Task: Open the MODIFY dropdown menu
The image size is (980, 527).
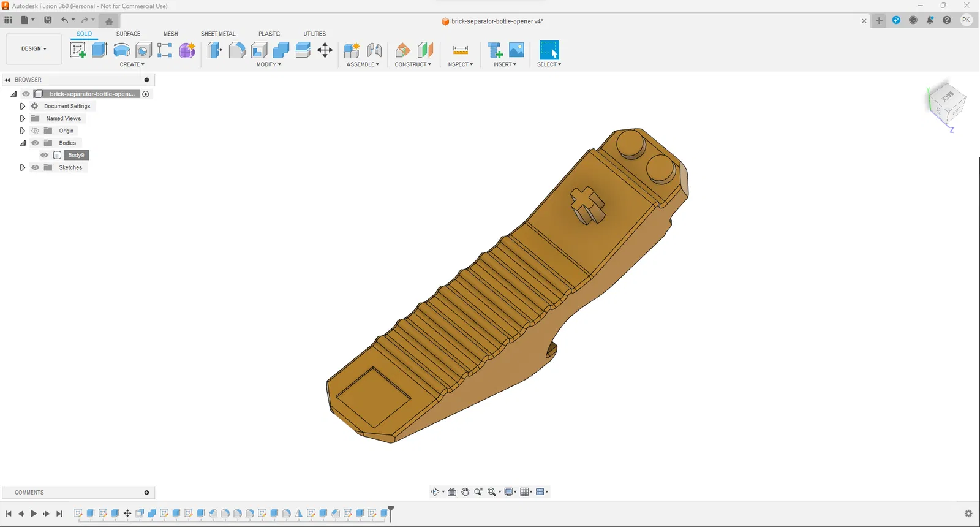Action: [x=269, y=64]
